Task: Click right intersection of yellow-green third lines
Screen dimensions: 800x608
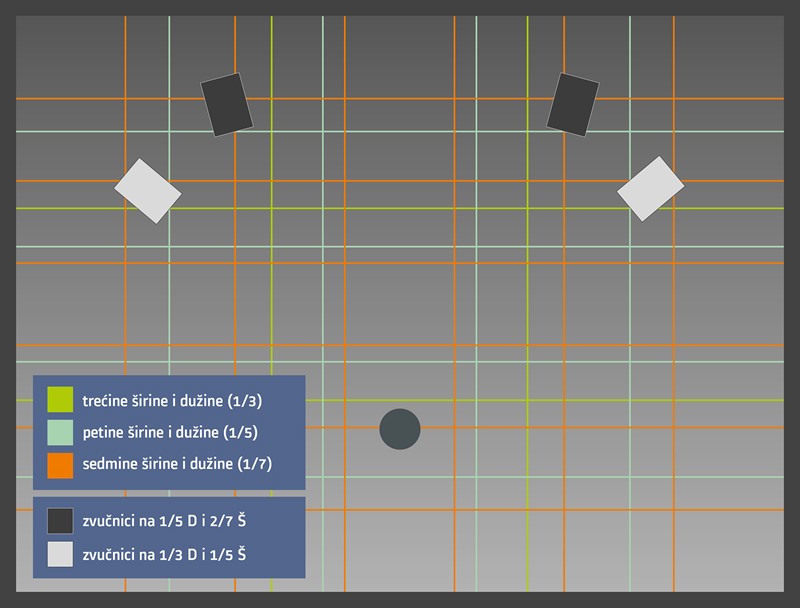Action: (528, 208)
